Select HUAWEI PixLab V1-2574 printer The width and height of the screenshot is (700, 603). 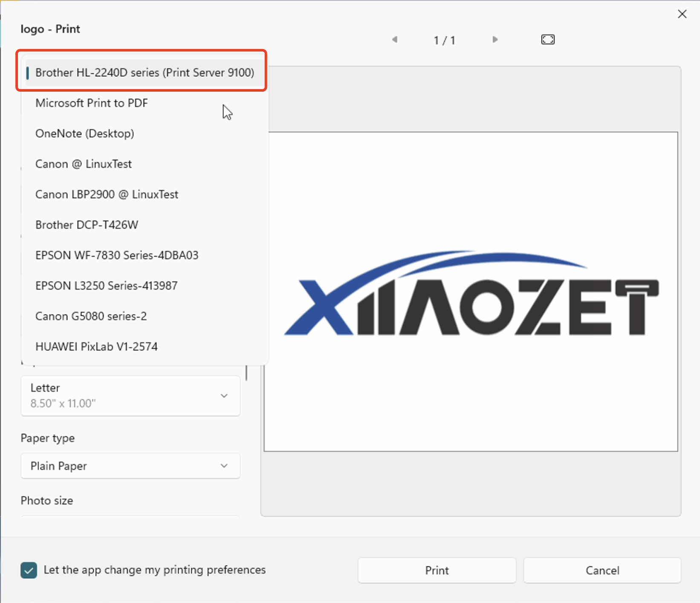[96, 346]
